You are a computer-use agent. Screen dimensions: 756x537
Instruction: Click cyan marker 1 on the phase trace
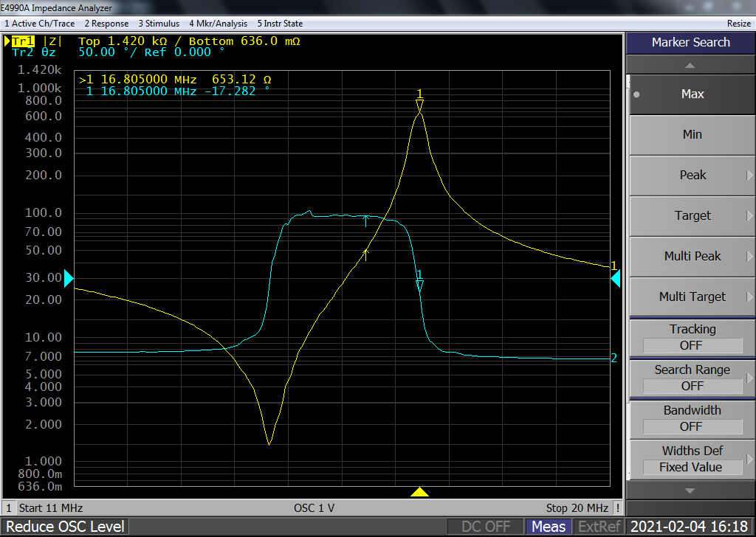(419, 285)
